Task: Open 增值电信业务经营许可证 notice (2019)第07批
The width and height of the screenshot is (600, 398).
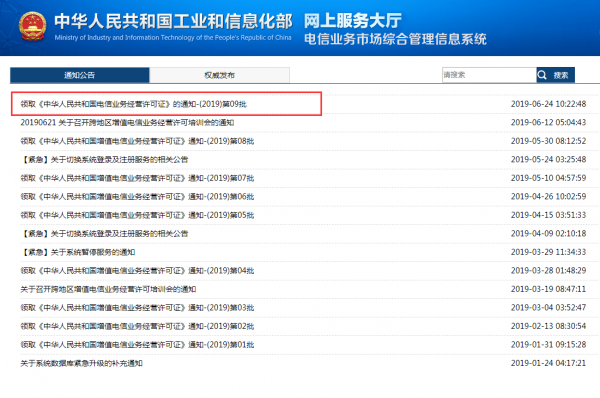Action: [x=137, y=178]
